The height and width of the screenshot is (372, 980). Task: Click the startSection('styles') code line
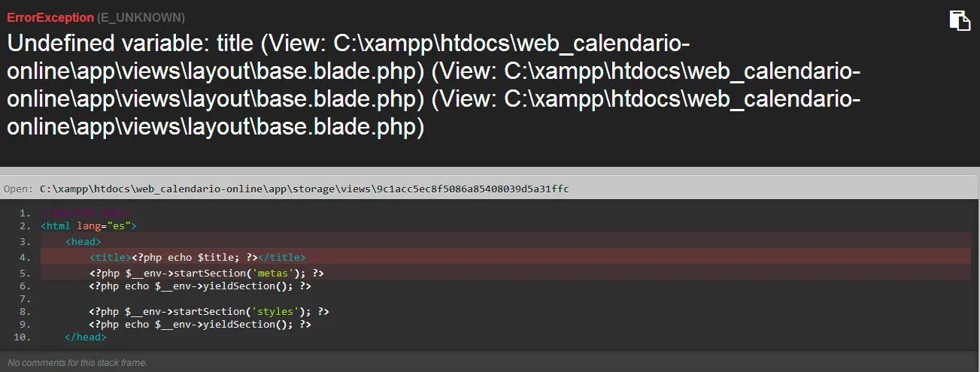pyautogui.click(x=209, y=311)
